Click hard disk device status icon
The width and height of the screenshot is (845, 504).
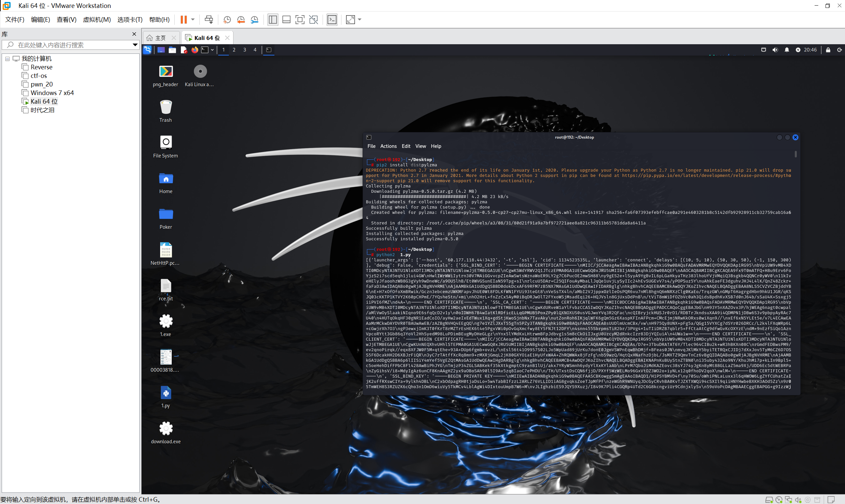coord(769,500)
